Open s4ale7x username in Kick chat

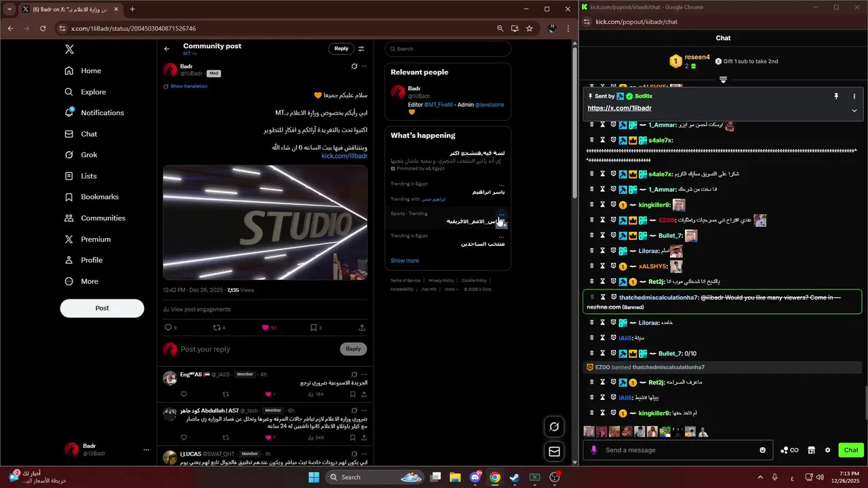click(660, 140)
